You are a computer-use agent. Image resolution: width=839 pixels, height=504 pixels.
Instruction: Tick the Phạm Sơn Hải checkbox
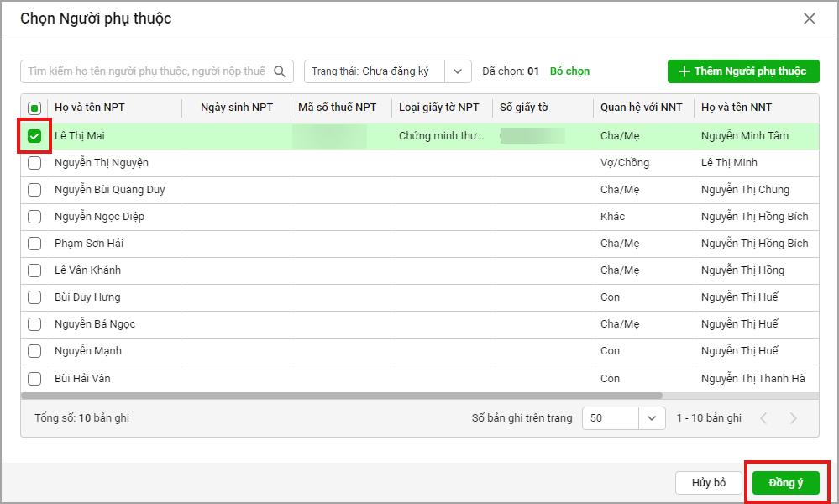pos(34,244)
